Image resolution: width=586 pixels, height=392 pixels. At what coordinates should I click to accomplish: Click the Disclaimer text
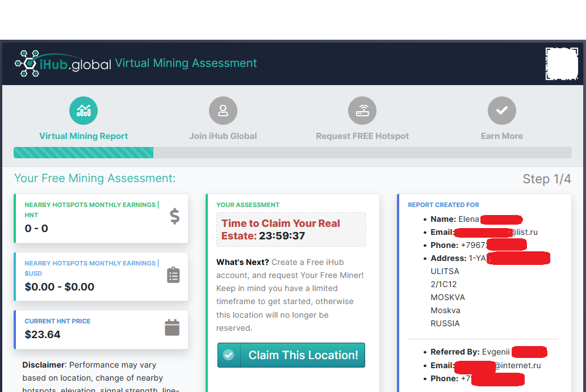44,365
